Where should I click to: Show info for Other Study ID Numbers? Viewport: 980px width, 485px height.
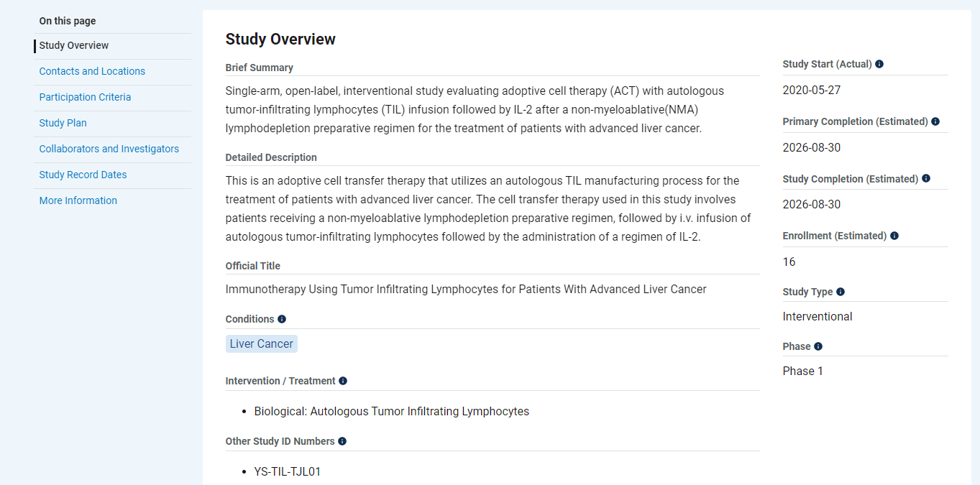coord(342,441)
